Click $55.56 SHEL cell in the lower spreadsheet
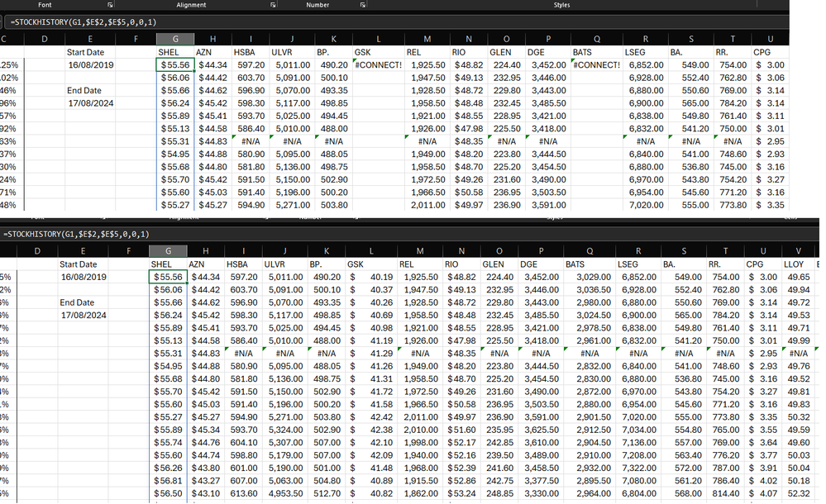This screenshot has width=826, height=504. pos(168,277)
